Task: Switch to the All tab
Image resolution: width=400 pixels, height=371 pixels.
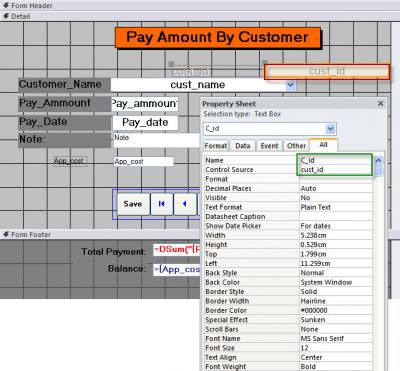Action: pyautogui.click(x=323, y=145)
